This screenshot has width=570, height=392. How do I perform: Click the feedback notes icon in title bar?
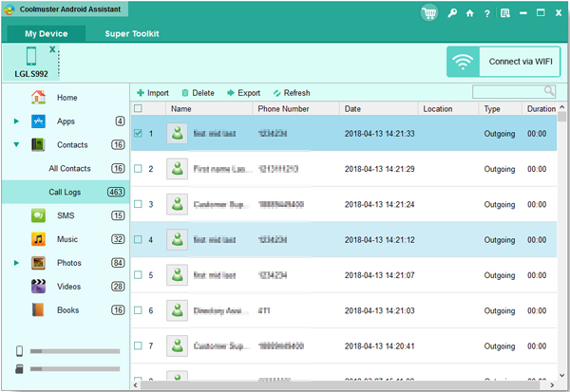pyautogui.click(x=504, y=13)
